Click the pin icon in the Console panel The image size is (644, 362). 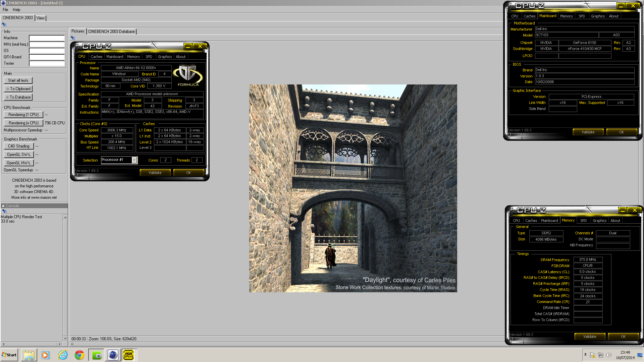coord(4,211)
